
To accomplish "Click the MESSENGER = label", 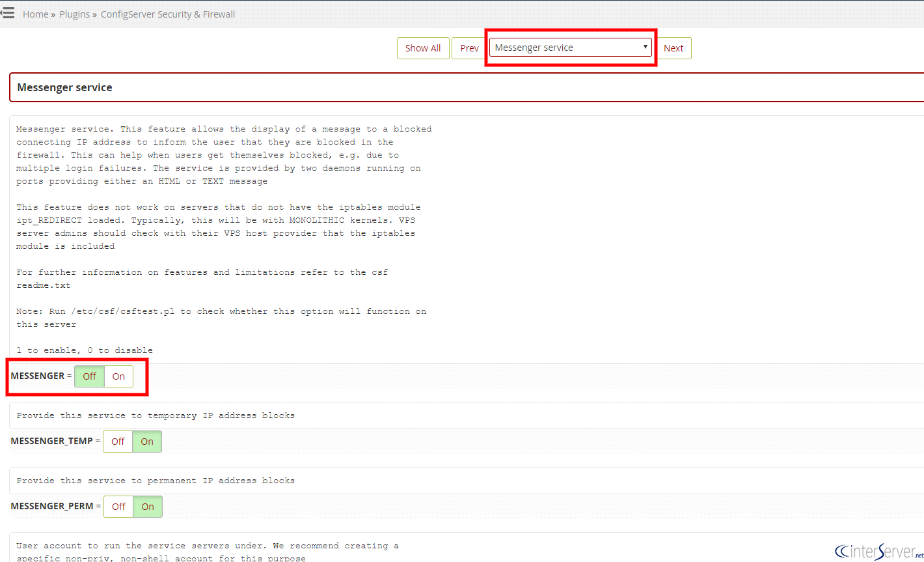I will [x=41, y=376].
